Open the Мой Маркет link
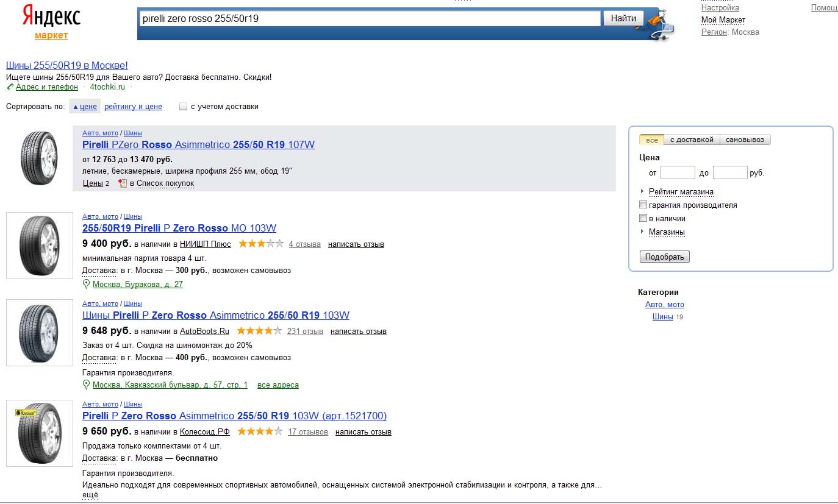838x504 pixels. [723, 20]
